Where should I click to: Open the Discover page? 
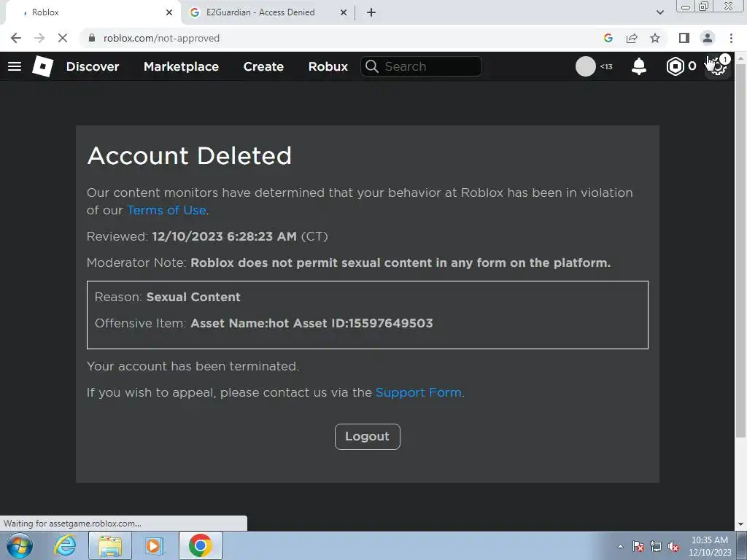pyautogui.click(x=93, y=66)
